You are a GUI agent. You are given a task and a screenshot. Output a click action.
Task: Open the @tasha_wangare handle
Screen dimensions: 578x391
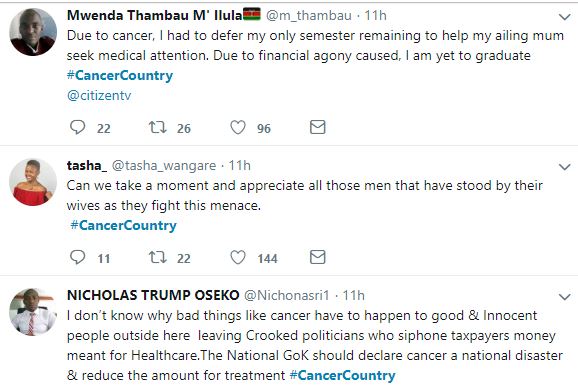(x=164, y=166)
